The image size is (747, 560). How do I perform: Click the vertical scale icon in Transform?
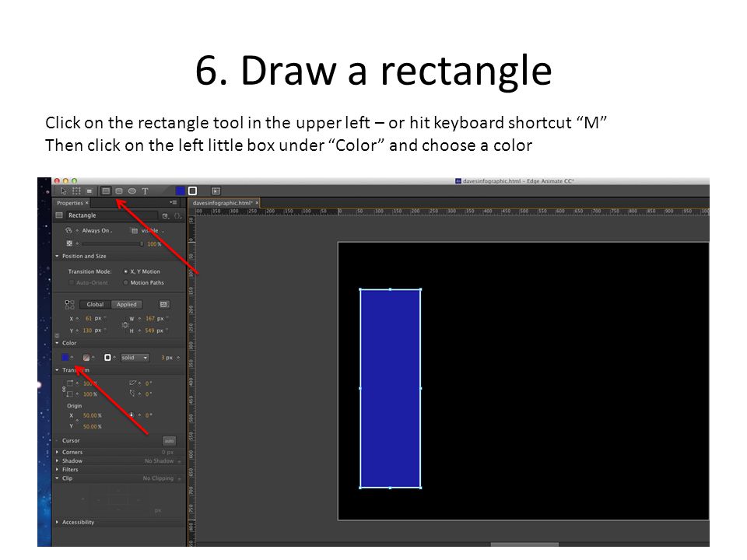pos(69,394)
